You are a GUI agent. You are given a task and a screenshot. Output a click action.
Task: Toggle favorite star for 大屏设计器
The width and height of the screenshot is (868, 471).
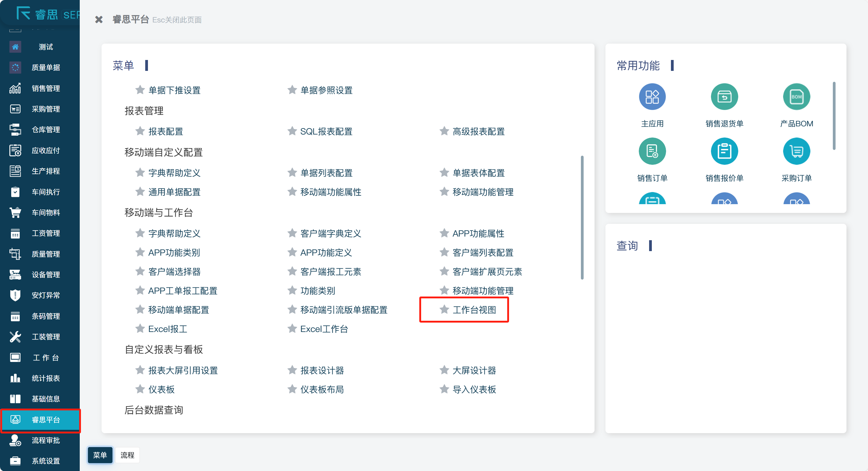click(x=444, y=370)
